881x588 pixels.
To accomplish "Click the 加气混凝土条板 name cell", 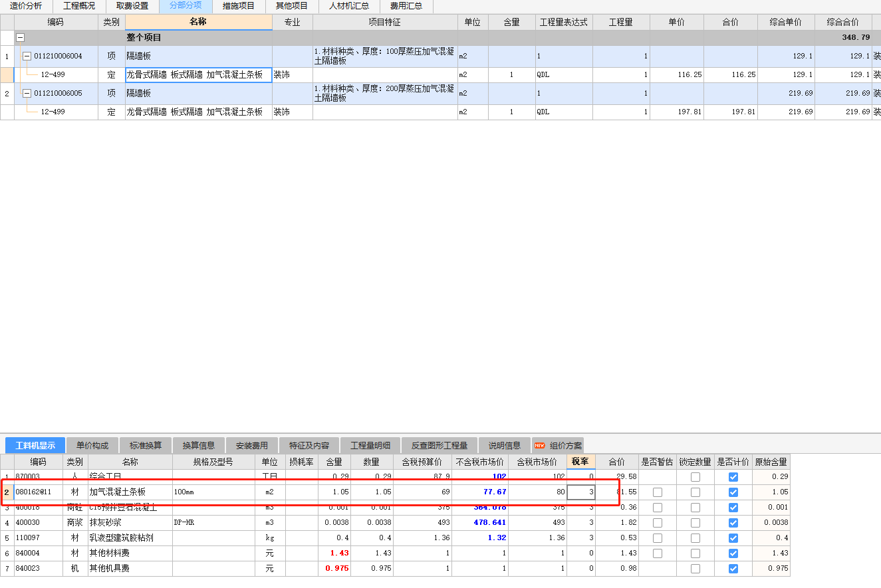I will 130,492.
